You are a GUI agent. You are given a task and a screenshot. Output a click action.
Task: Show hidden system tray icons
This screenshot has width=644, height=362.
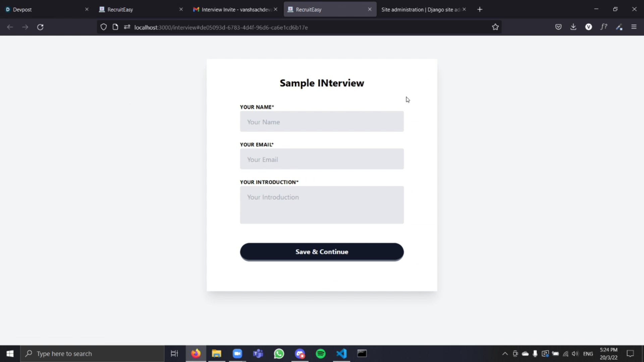pos(504,354)
